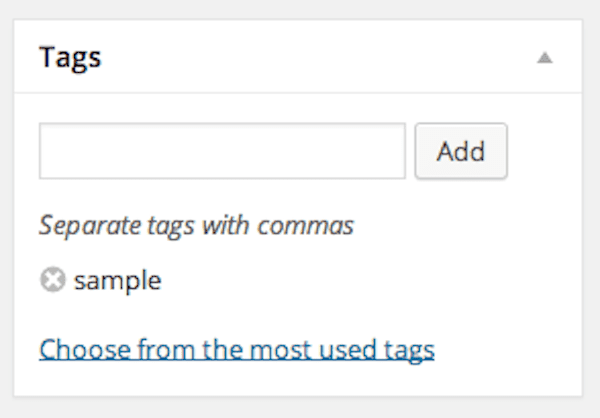Toggle the Tags box using the header arrow
The width and height of the screenshot is (600, 418).
point(544,58)
